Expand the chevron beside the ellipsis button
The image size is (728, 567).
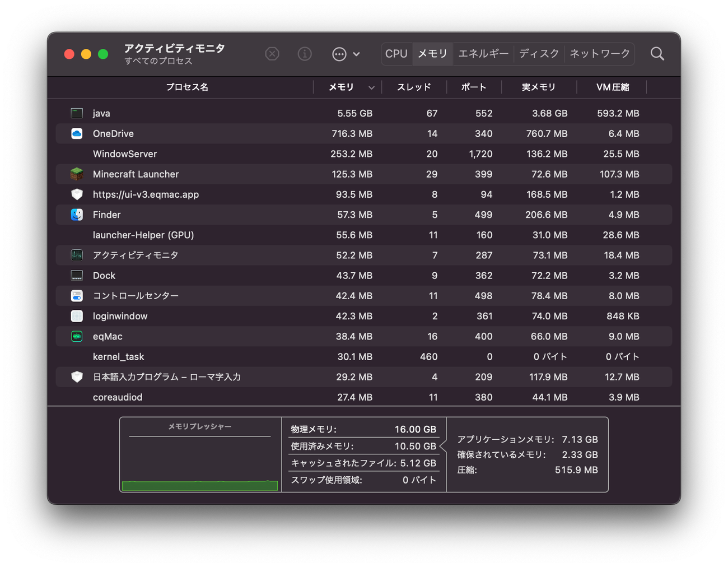pos(356,54)
